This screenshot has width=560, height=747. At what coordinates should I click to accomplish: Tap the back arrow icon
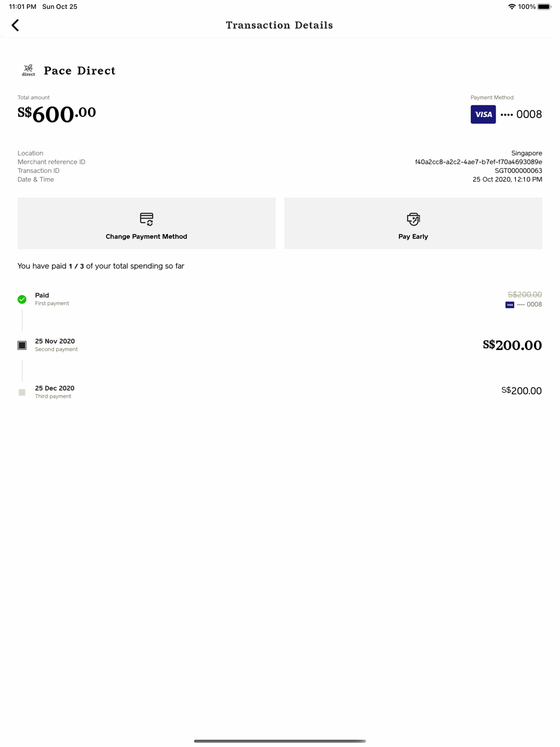click(15, 25)
